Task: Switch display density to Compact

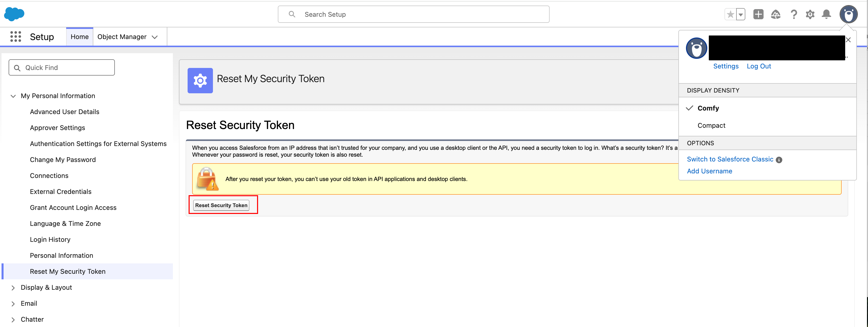Action: [711, 125]
